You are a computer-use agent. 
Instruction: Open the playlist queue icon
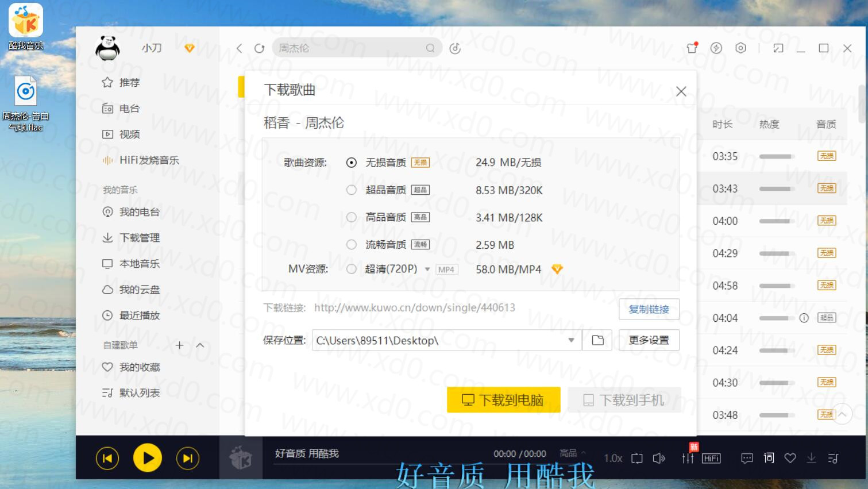coord(833,459)
